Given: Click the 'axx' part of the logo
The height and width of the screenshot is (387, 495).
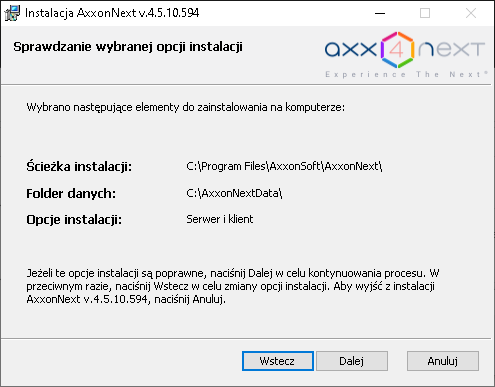Looking at the screenshot, I should [x=351, y=50].
